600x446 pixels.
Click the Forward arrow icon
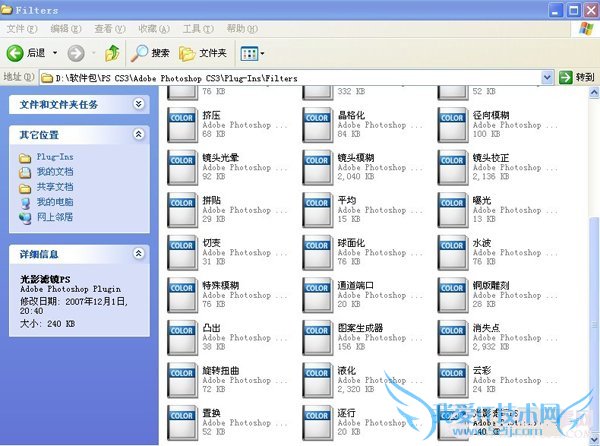click(76, 53)
